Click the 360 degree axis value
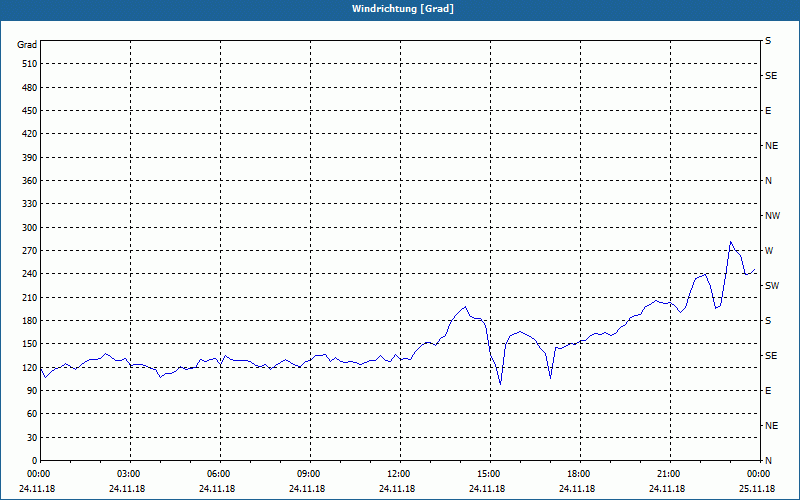Image resolution: width=800 pixels, height=500 pixels. pos(30,181)
